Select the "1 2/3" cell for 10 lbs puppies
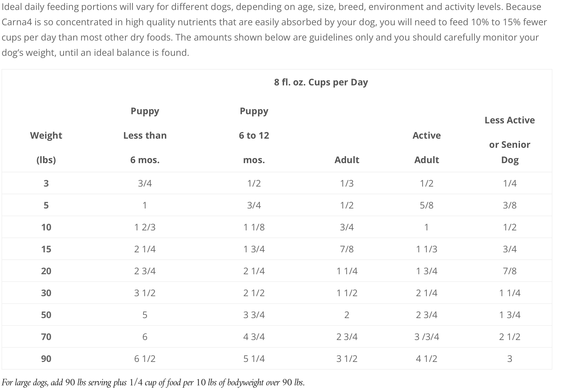Viewport: 561px width, 392px height. (x=145, y=227)
